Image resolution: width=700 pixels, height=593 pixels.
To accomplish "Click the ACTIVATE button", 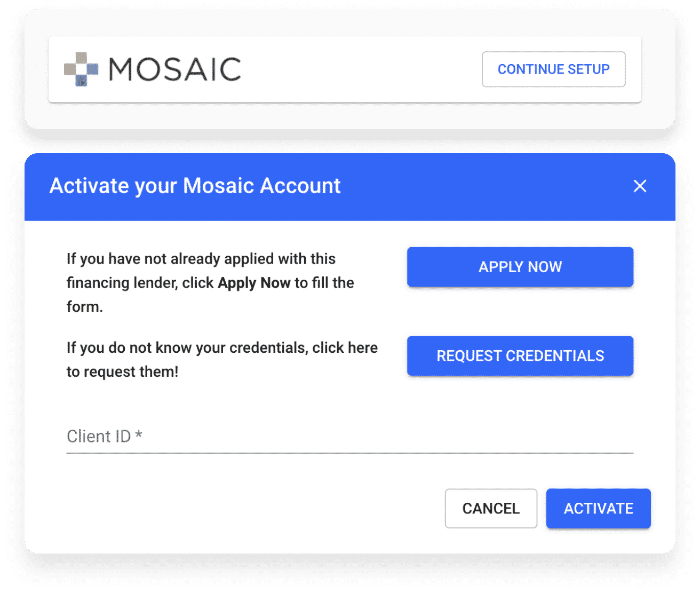I will click(x=598, y=508).
